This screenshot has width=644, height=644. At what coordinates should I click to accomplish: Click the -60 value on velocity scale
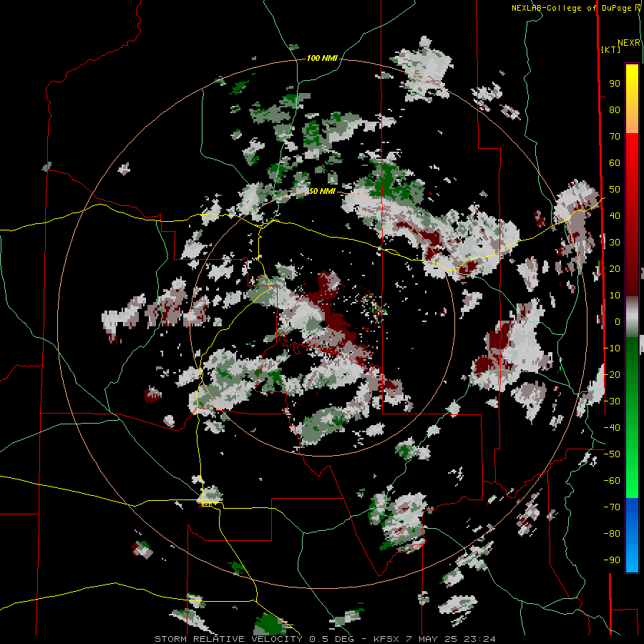[612, 481]
